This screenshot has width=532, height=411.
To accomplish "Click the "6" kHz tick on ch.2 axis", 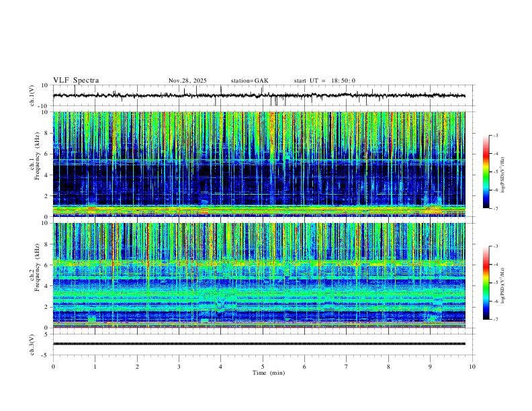I will click(47, 265).
